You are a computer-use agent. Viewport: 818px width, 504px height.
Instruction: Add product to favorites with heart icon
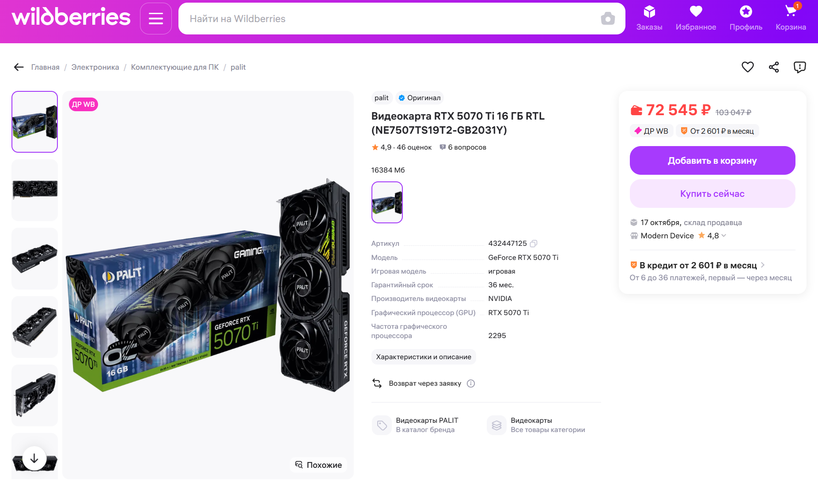[x=747, y=67]
